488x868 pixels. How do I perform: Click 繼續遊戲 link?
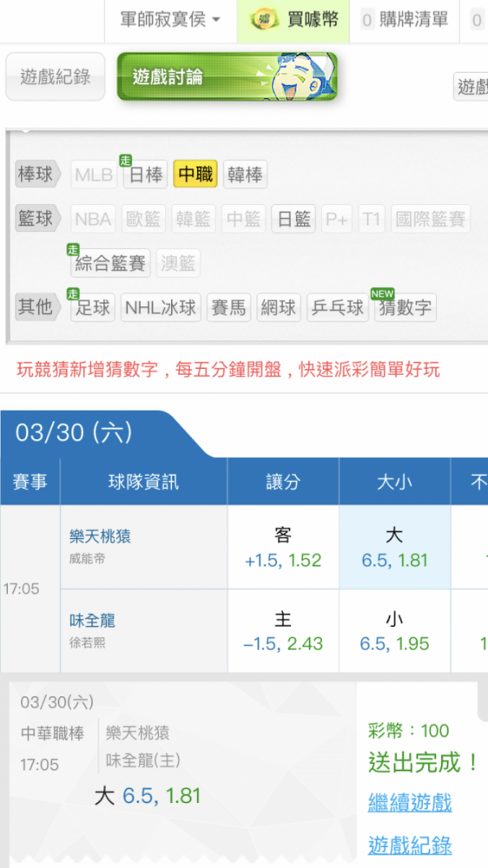410,802
